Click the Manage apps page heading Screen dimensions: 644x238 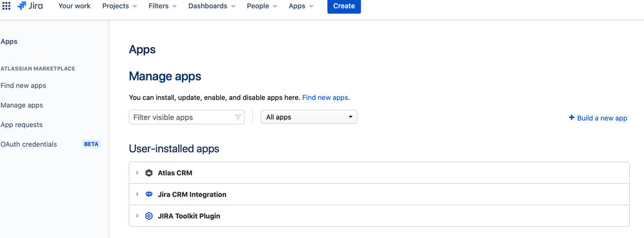tap(165, 76)
